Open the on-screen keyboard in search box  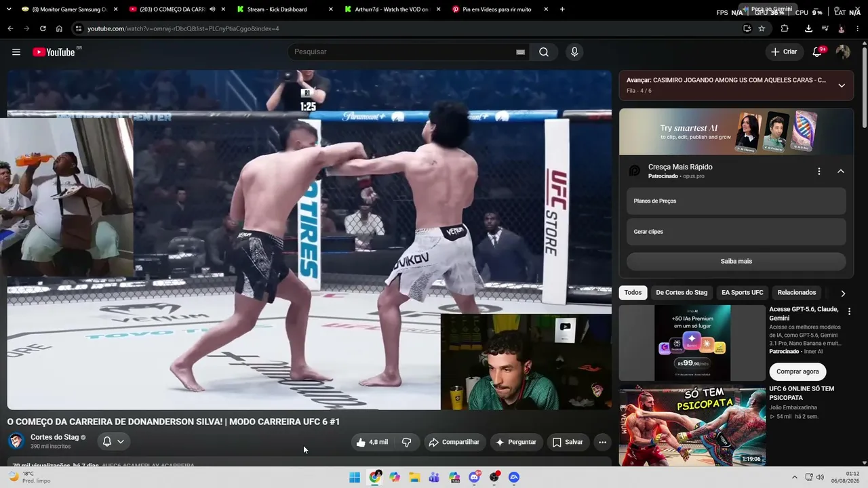tap(520, 52)
